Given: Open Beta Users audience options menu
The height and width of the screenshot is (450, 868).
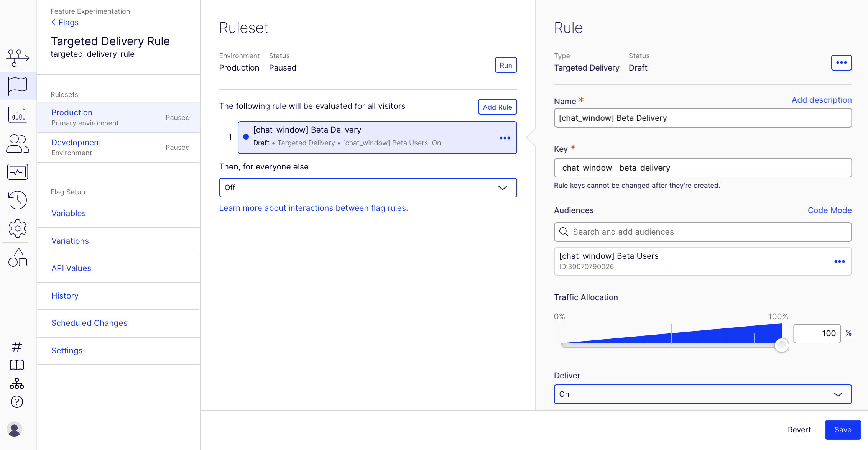Looking at the screenshot, I should [839, 261].
